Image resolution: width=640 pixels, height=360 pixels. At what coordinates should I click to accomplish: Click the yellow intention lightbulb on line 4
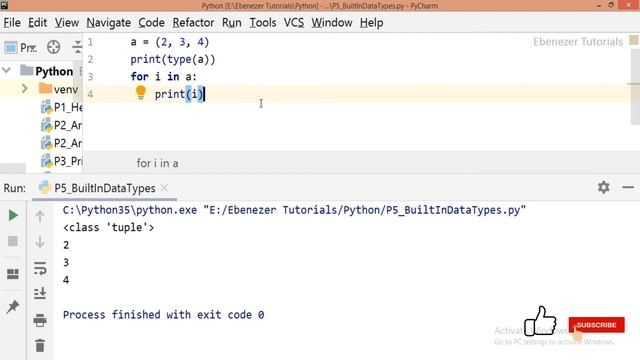tap(141, 93)
